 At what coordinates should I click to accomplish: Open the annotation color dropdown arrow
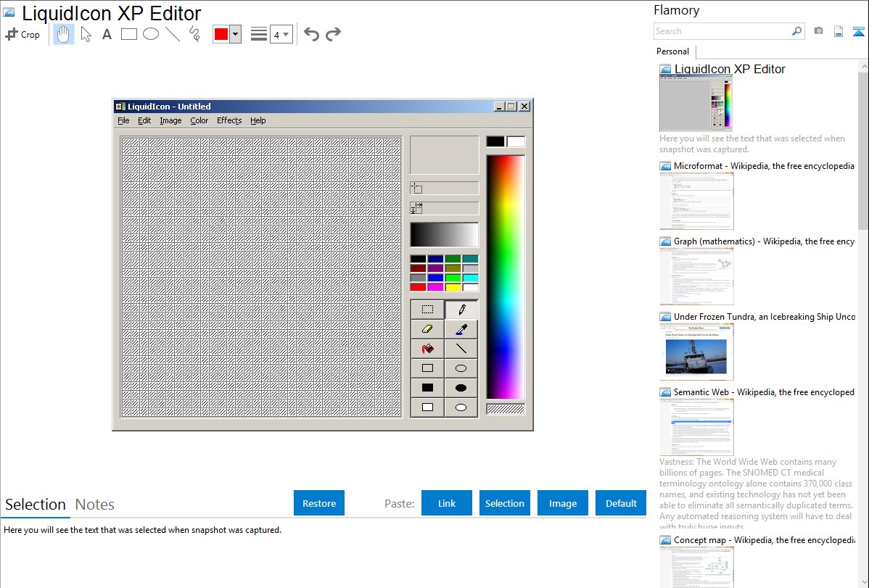236,34
